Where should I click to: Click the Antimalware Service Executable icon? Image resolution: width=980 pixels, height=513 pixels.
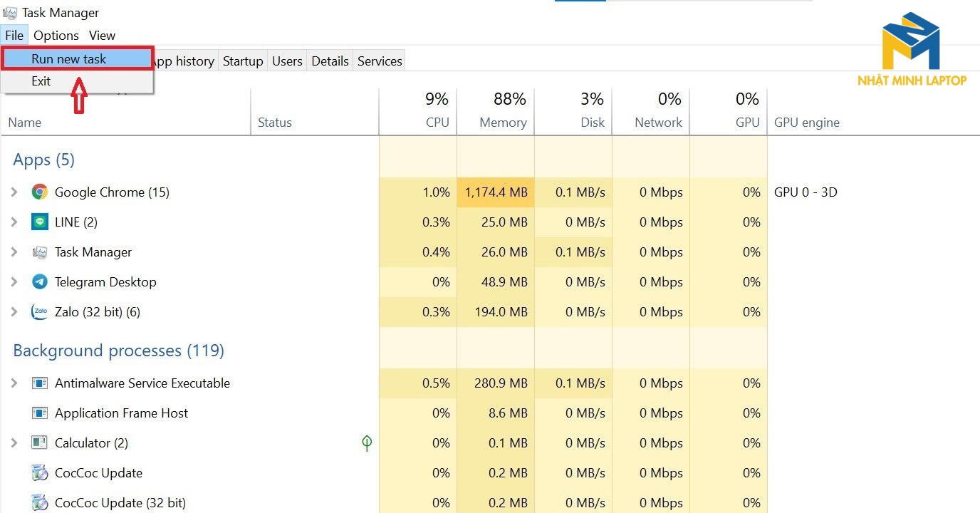click(x=40, y=383)
